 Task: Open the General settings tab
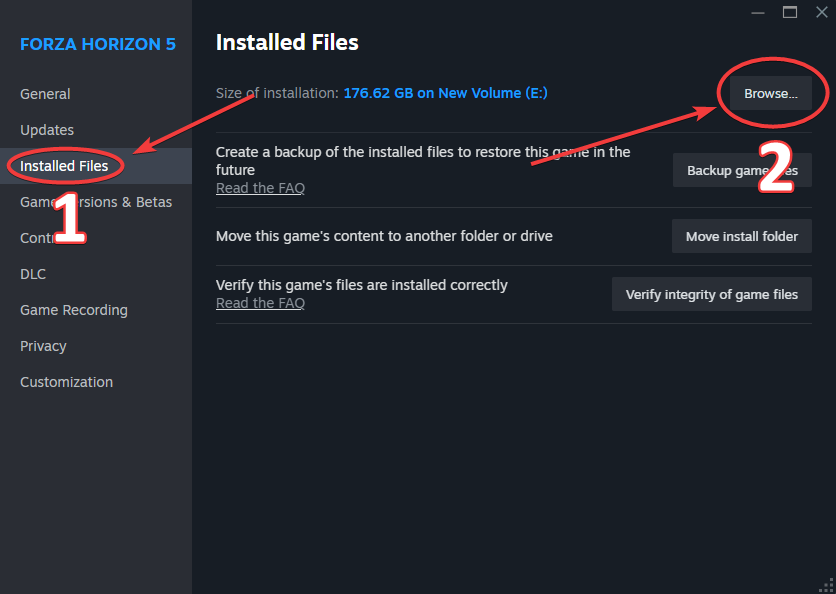coord(45,94)
